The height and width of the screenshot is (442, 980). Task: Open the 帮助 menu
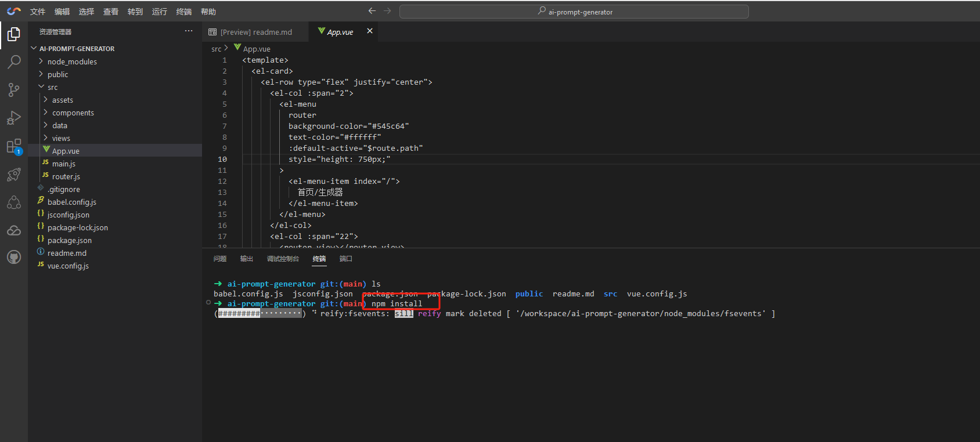point(208,12)
